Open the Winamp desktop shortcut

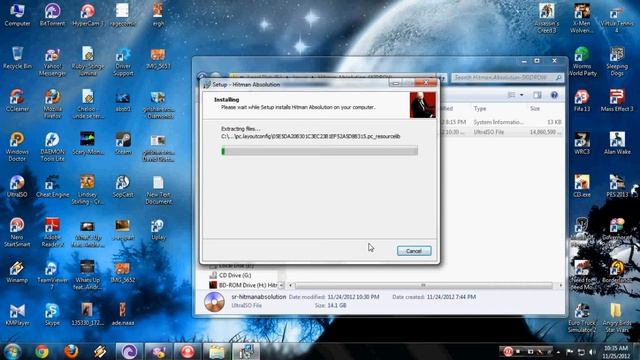pyautogui.click(x=17, y=272)
